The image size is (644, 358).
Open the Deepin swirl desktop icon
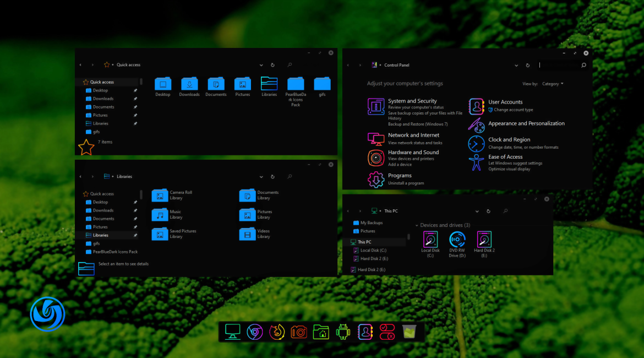point(47,314)
